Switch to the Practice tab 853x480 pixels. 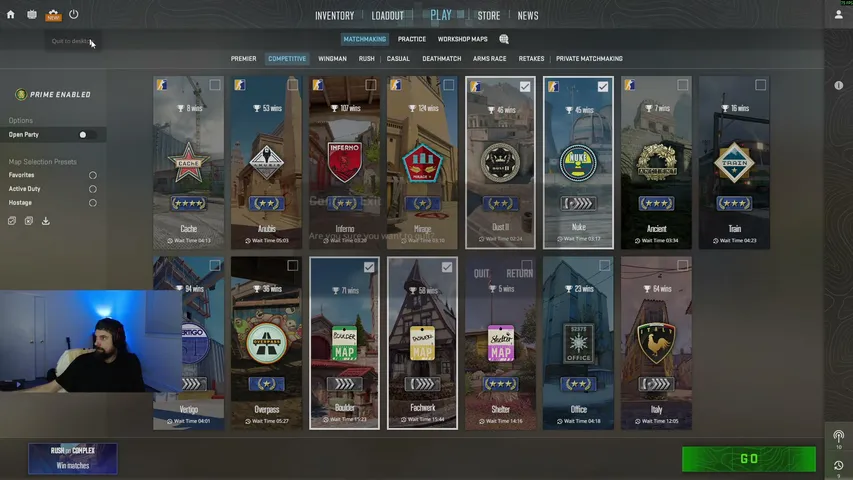tap(412, 39)
